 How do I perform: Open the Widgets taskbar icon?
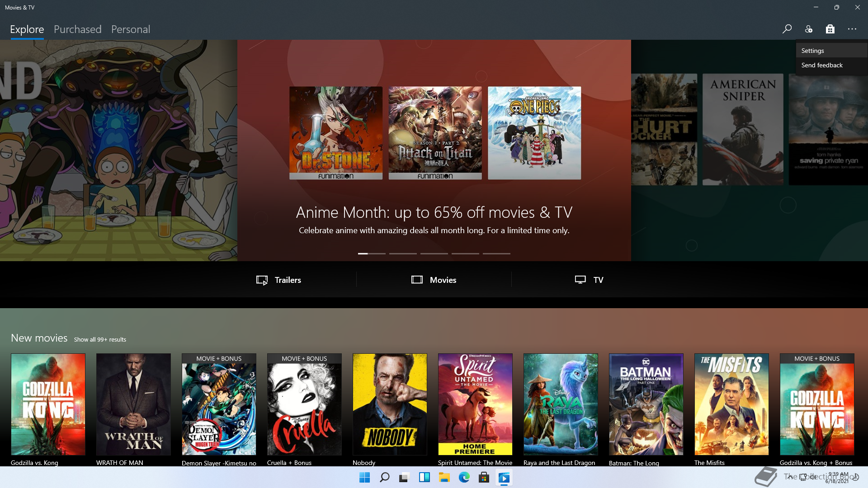click(424, 478)
